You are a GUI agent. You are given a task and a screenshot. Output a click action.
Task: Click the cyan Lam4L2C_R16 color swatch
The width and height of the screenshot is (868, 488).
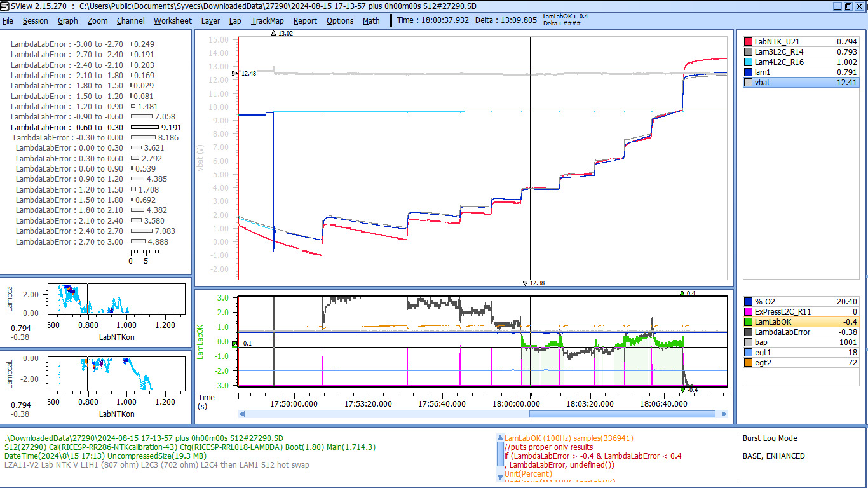749,62
